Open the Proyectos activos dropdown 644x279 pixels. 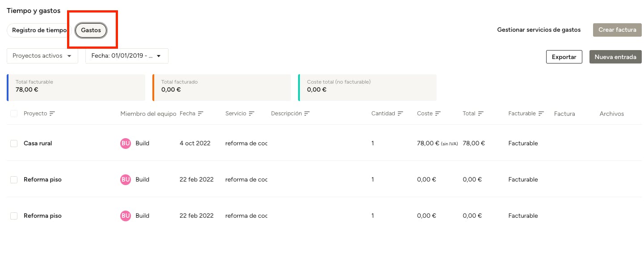(x=42, y=56)
